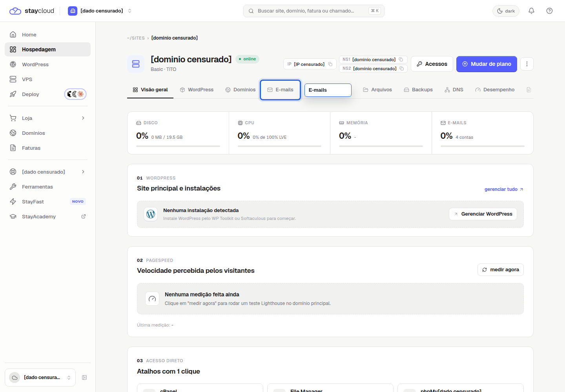Switch to the Domínios tab

pyautogui.click(x=241, y=90)
